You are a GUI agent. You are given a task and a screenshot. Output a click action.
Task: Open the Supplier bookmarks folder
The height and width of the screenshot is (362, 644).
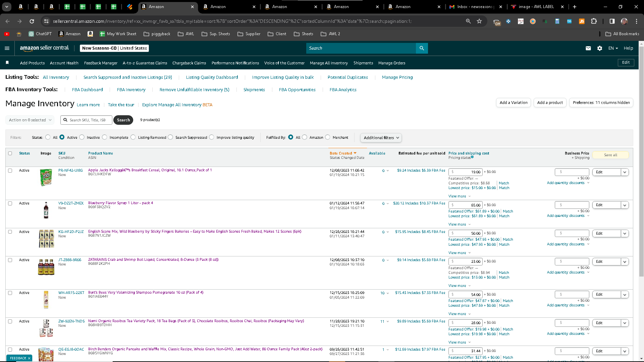click(x=249, y=34)
